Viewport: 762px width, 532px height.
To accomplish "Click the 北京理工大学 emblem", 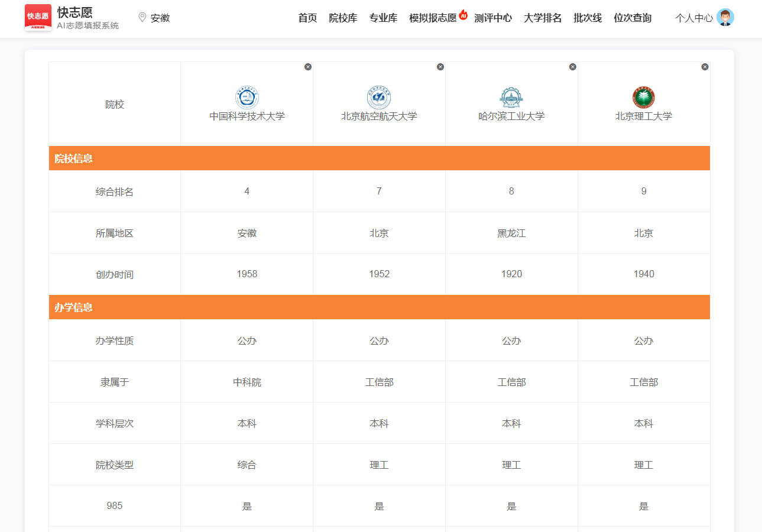I will pos(644,98).
